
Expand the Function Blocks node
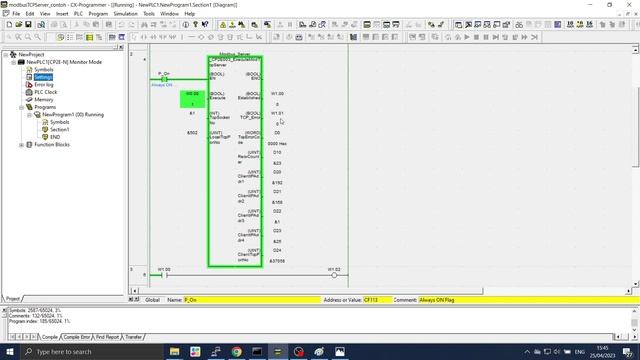(x=21, y=144)
